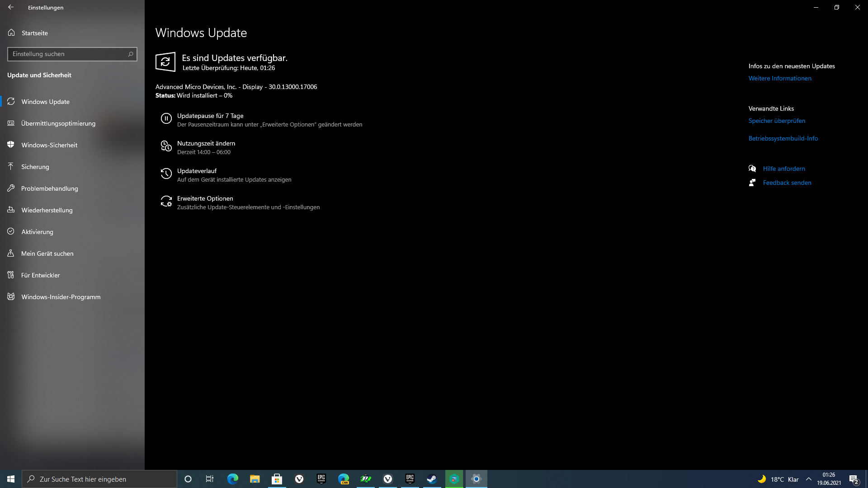Open Steam from the taskbar
Screen dimensions: 868x488
[x=432, y=479]
